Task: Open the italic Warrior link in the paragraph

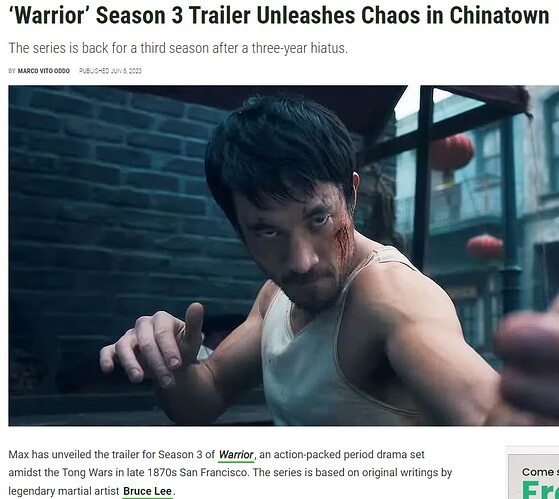Action: click(236, 455)
